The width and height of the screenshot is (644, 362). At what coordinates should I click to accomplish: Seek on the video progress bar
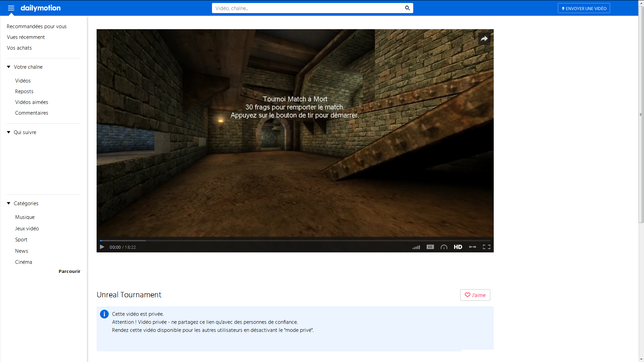click(x=295, y=241)
